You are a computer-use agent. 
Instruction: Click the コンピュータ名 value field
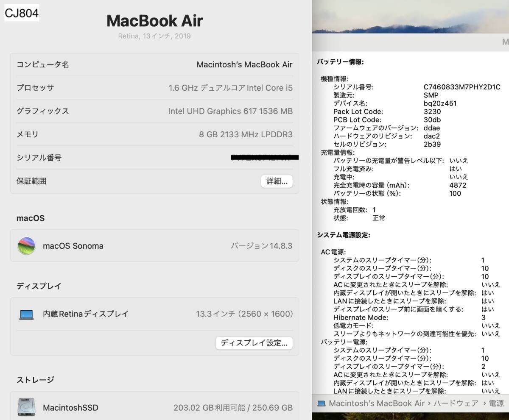coord(244,64)
